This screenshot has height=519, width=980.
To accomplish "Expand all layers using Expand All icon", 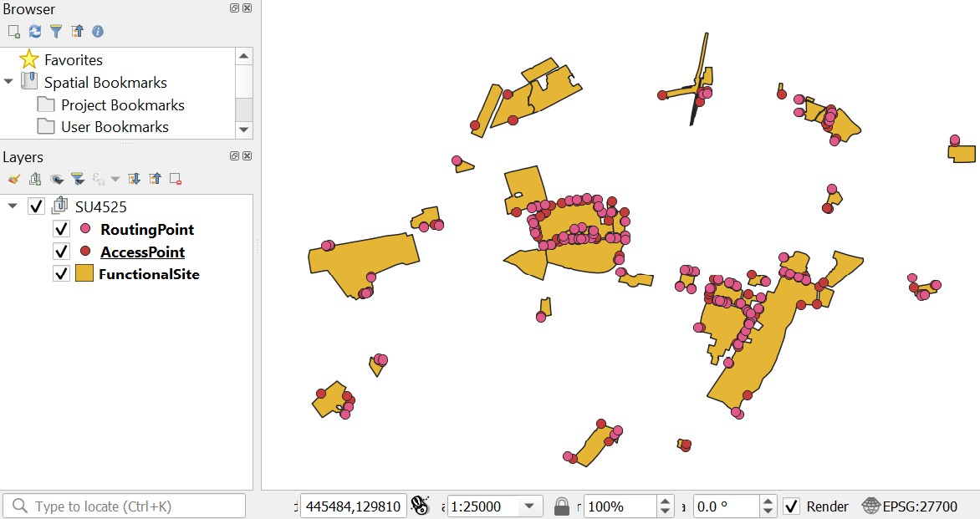I will (134, 178).
